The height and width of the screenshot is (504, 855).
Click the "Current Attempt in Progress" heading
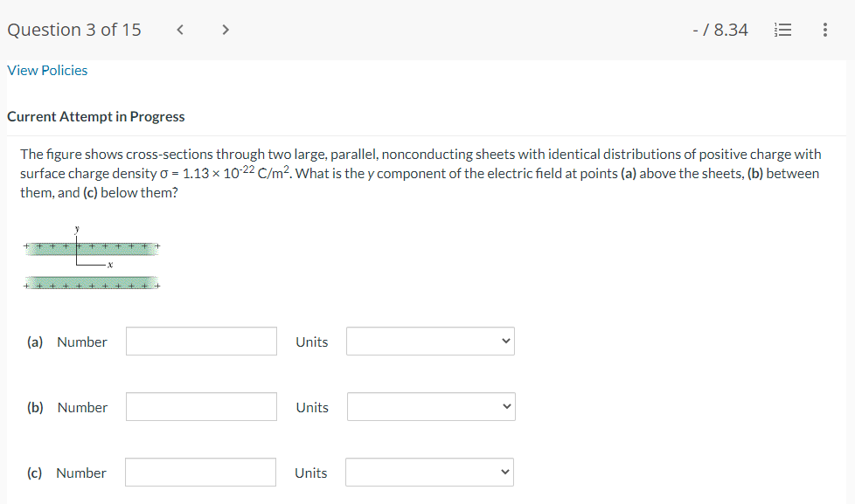coord(96,116)
